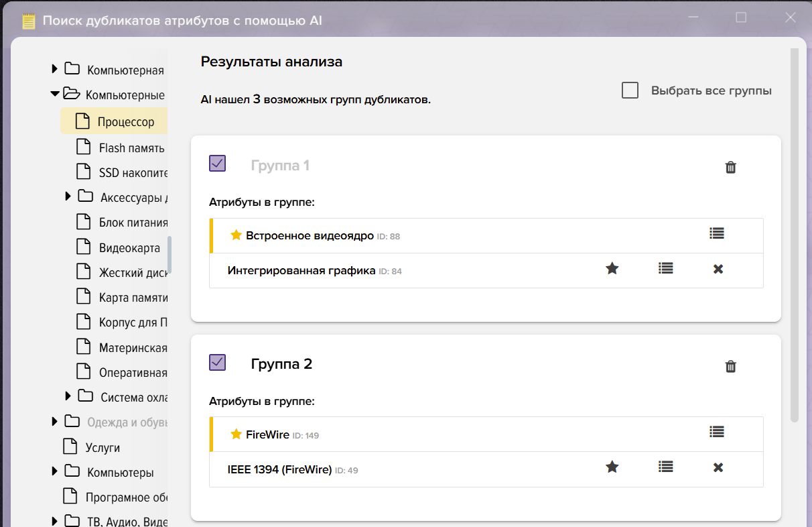This screenshot has width=812, height=527.
Task: Expand the Компьютеры folder arrow
Action: pyautogui.click(x=54, y=472)
